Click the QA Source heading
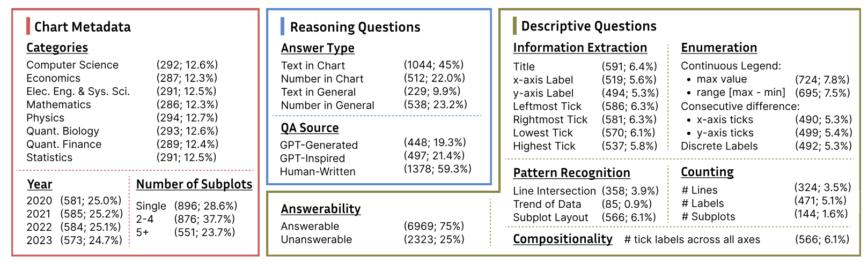The height and width of the screenshot is (264, 868). pyautogui.click(x=310, y=128)
